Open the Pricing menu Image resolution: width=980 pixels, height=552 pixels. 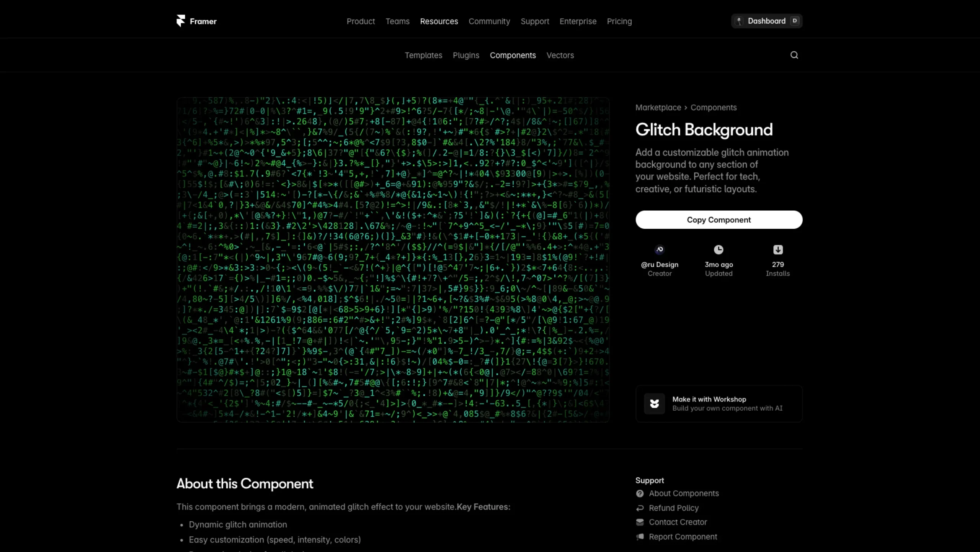click(x=619, y=21)
